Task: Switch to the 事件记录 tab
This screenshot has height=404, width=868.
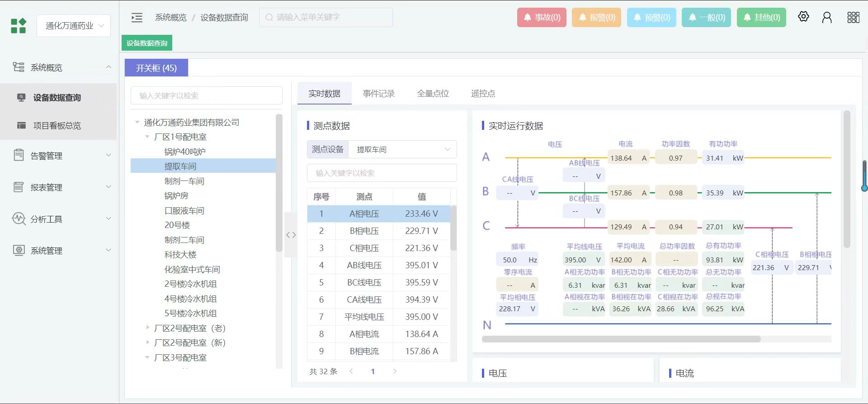Action: coord(378,94)
